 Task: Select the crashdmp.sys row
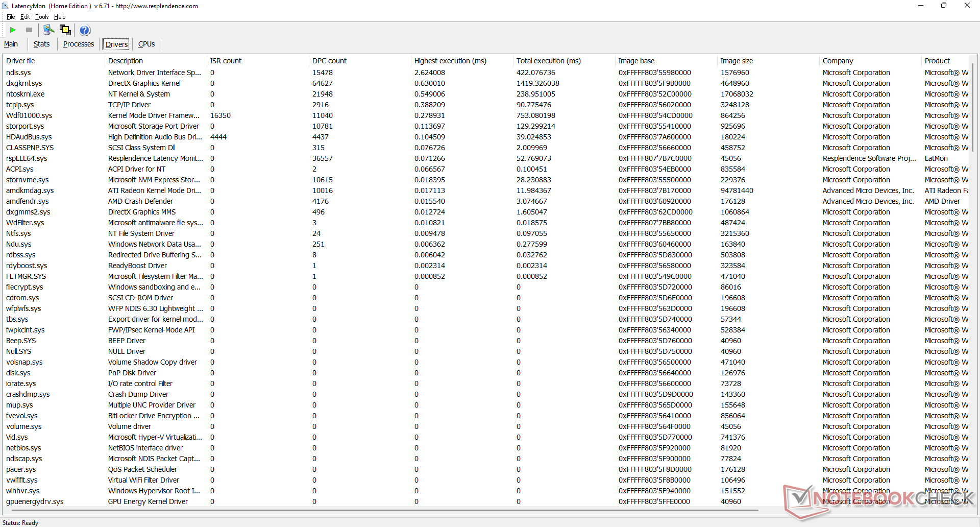(x=485, y=394)
